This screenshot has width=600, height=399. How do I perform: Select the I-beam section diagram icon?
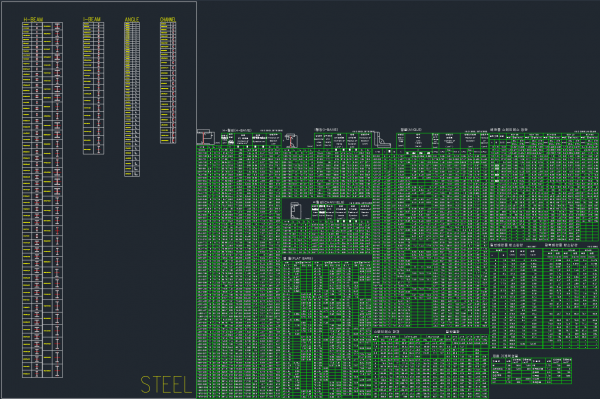[291, 140]
